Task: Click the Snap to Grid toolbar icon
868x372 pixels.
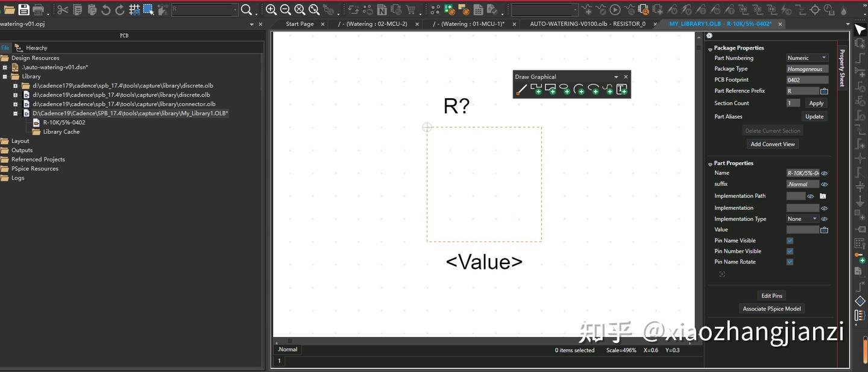Action: click(134, 9)
